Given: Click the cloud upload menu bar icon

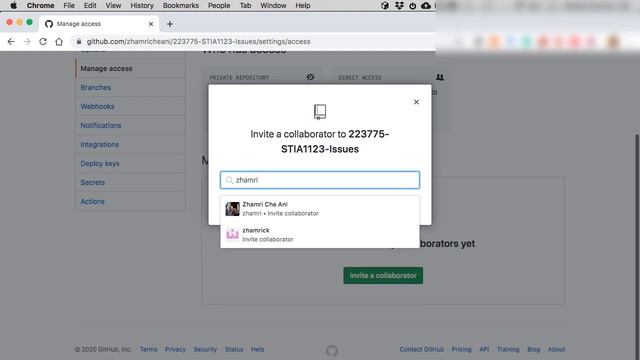Looking at the screenshot, I should click(x=426, y=6).
